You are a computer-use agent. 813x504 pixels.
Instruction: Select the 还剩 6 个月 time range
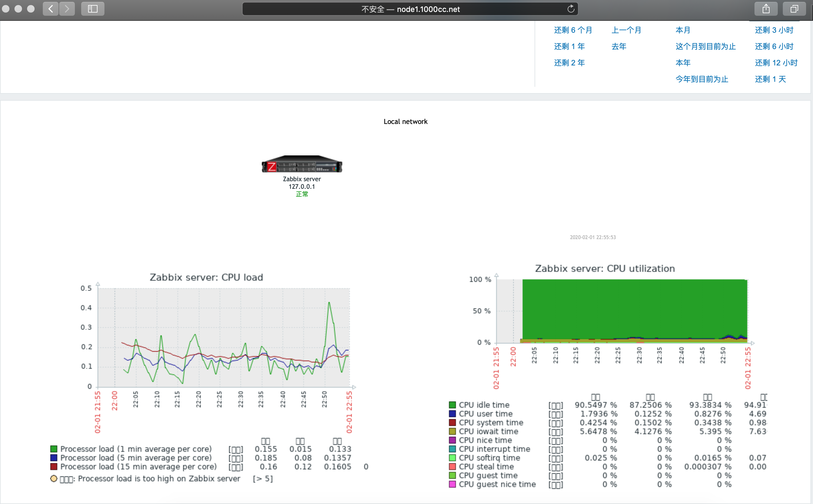click(x=573, y=30)
